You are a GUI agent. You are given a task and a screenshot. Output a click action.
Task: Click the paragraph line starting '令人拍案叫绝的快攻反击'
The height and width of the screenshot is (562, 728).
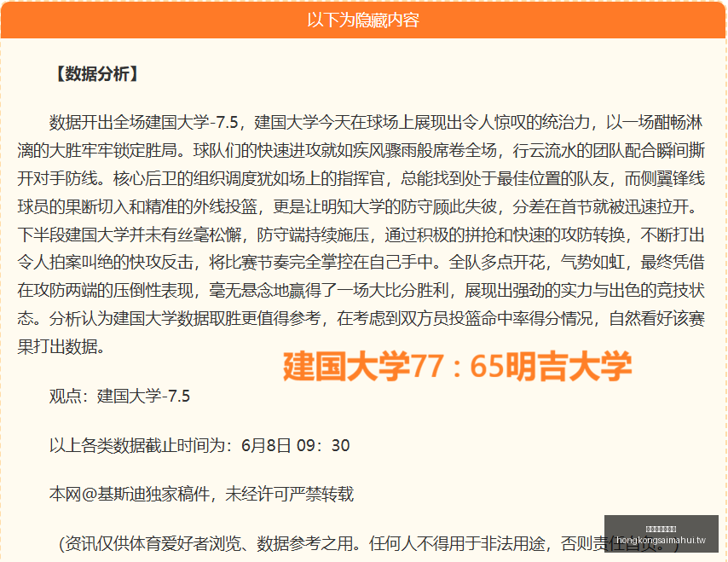point(361,263)
